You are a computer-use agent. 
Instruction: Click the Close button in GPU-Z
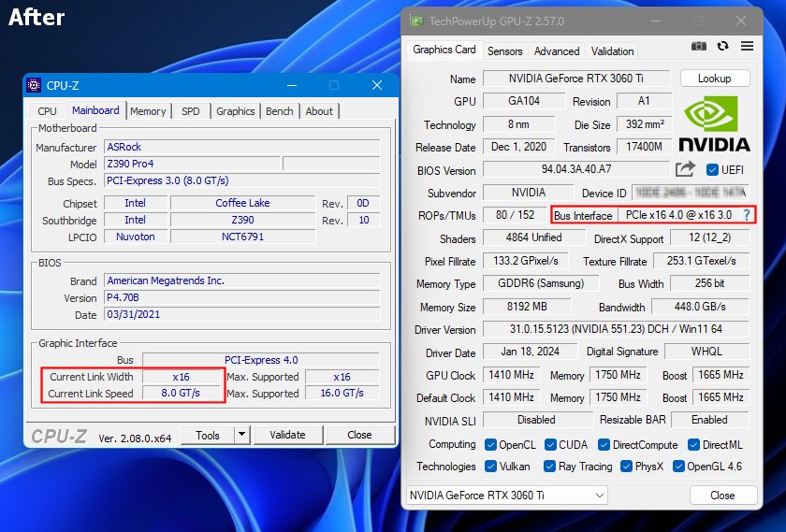722,495
